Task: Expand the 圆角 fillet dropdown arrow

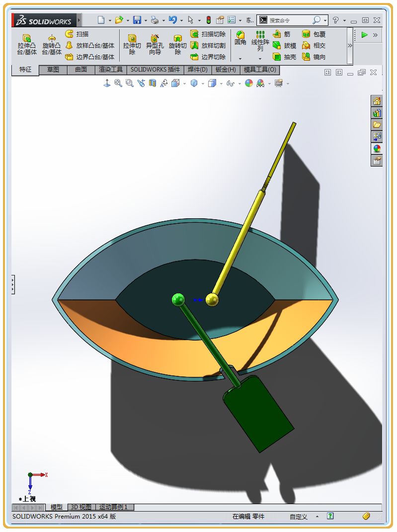Action: (x=240, y=59)
